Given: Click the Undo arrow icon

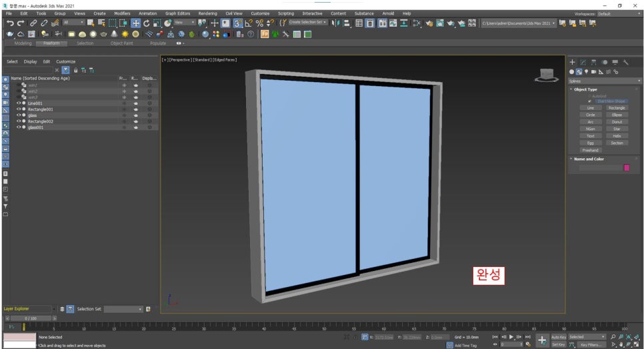Looking at the screenshot, I should coord(10,23).
